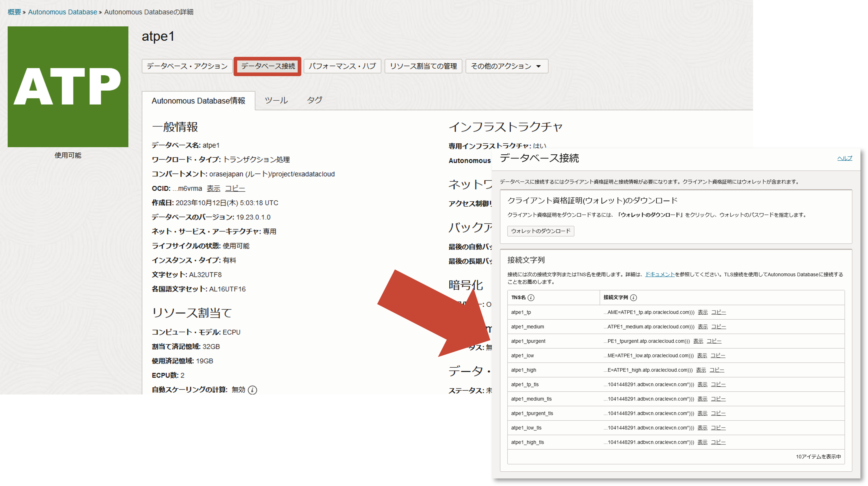Select the Autonomous Database情報 tab
Viewport: 868px width, 486px height.
point(198,100)
